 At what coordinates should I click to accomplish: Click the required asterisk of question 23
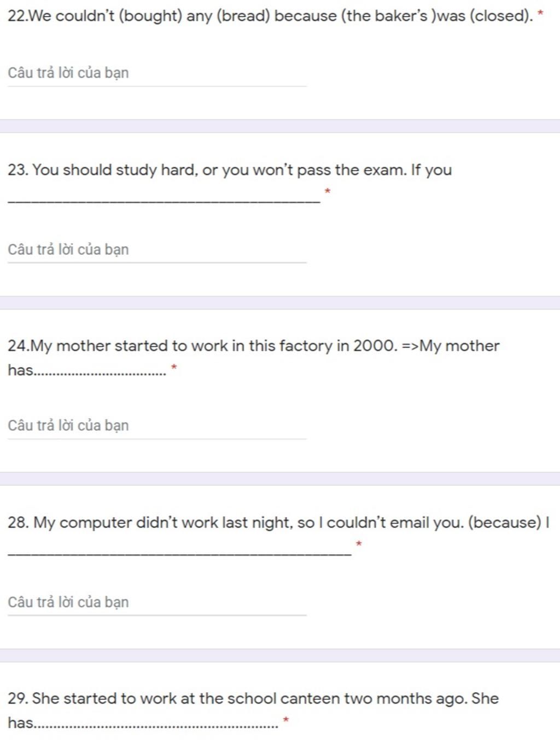(x=328, y=192)
